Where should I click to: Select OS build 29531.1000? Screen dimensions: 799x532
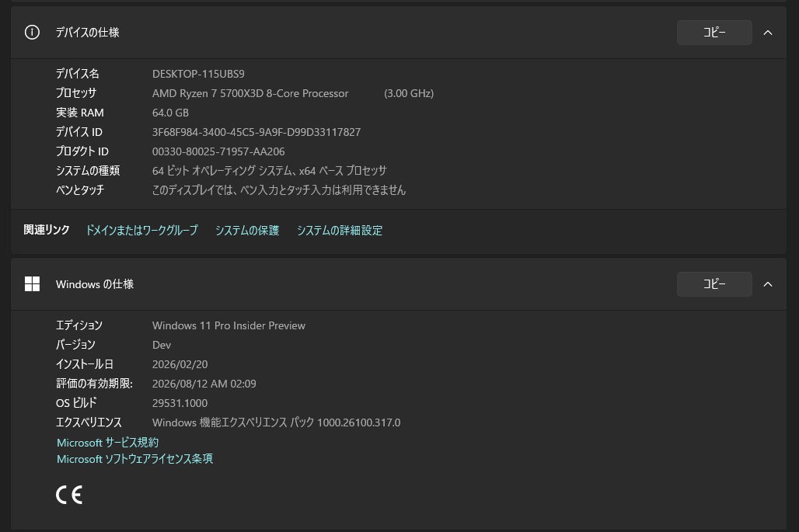[x=180, y=403]
